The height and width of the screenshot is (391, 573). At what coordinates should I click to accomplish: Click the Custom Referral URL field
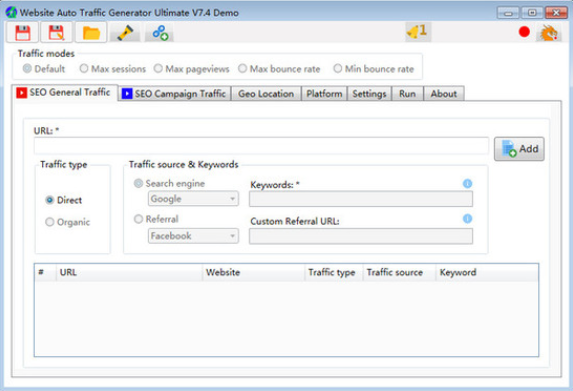361,236
